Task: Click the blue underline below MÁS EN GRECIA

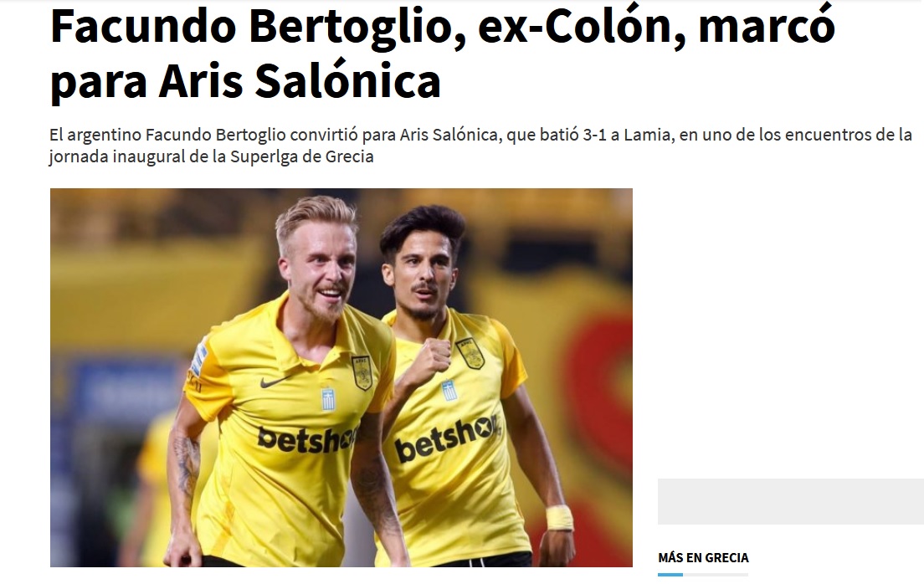Action: coord(670,575)
